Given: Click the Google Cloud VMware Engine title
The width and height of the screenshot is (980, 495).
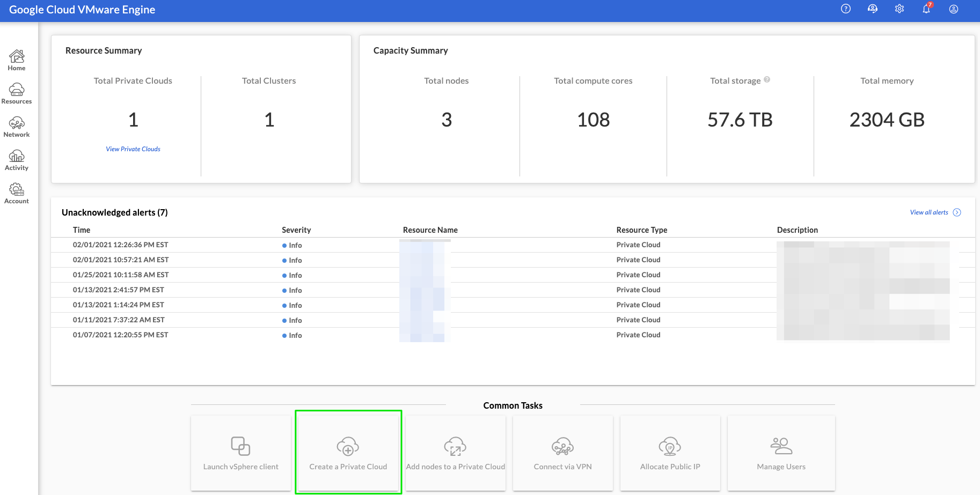Looking at the screenshot, I should (x=82, y=10).
